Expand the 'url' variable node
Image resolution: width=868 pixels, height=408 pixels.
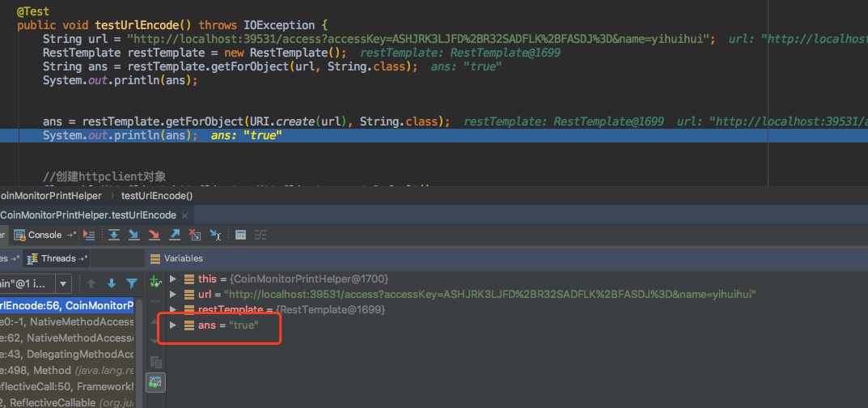(173, 295)
